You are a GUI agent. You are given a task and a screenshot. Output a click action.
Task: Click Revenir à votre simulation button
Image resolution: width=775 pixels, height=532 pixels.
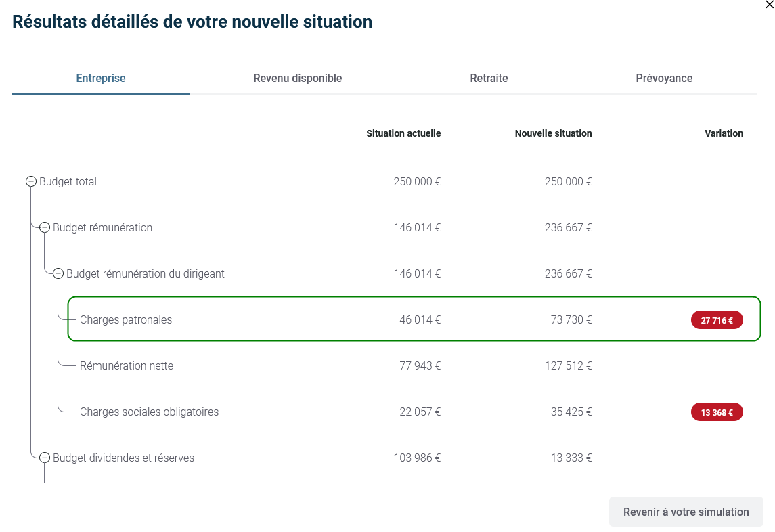click(686, 512)
